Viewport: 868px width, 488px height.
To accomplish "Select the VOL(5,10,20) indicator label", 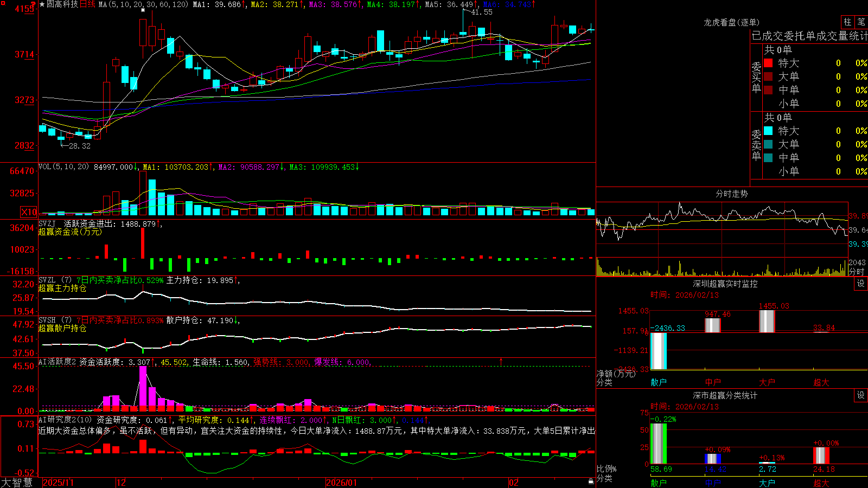I will (63, 167).
